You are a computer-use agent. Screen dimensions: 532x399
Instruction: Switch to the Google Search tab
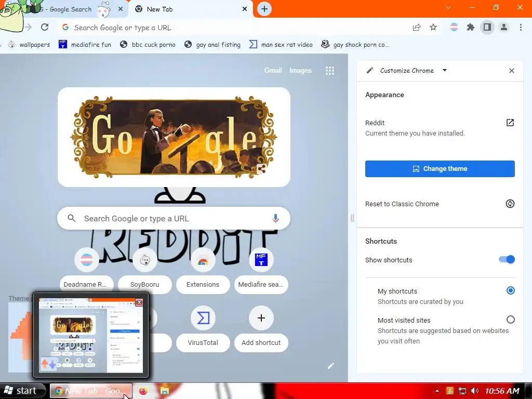click(x=68, y=9)
